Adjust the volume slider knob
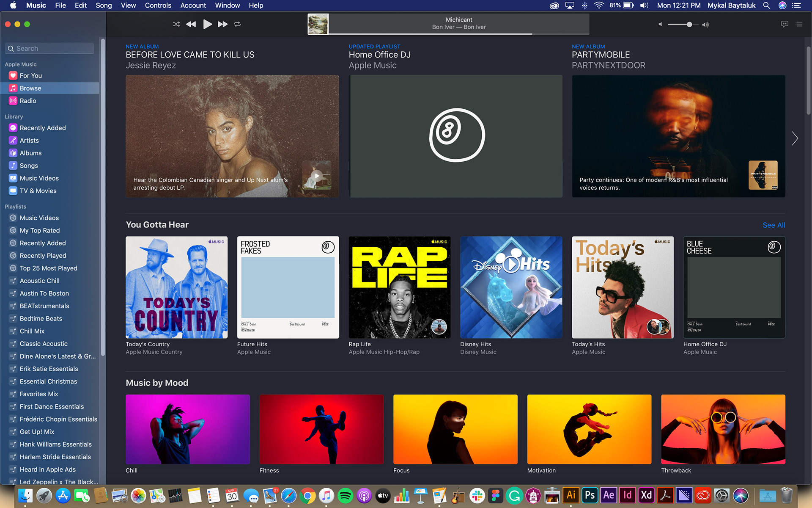 click(689, 25)
